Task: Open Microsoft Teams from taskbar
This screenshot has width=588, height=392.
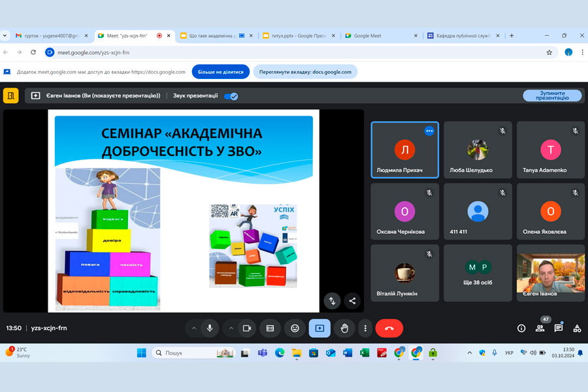Action: [x=263, y=353]
